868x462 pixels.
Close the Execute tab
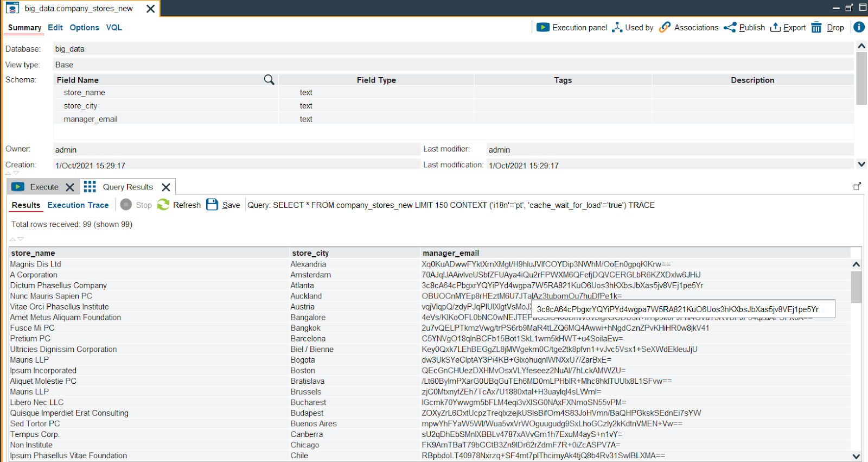pyautogui.click(x=70, y=187)
